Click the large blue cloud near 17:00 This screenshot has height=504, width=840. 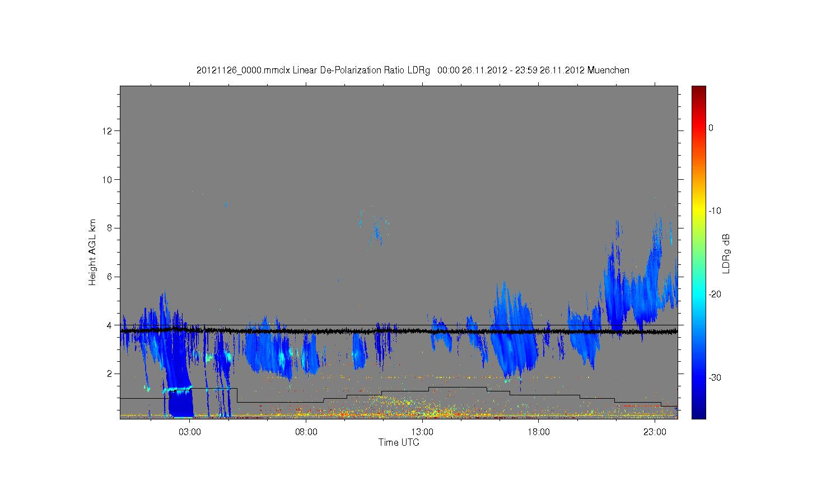click(512, 333)
